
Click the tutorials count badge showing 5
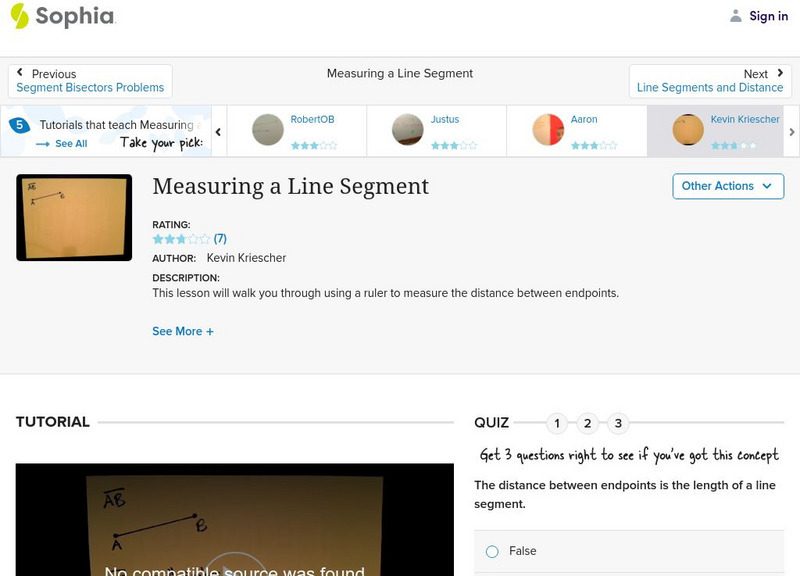tap(19, 126)
